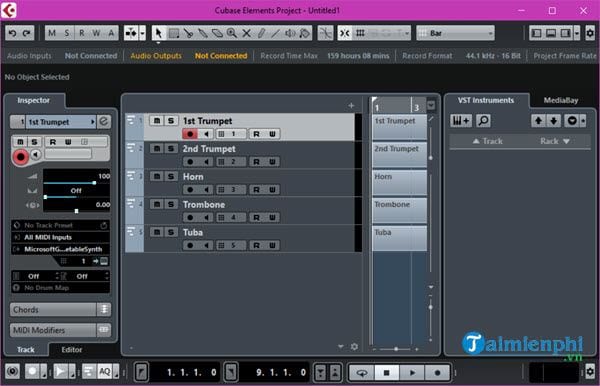The image size is (600, 386).
Task: Click Play in transport bar
Action: pos(412,372)
